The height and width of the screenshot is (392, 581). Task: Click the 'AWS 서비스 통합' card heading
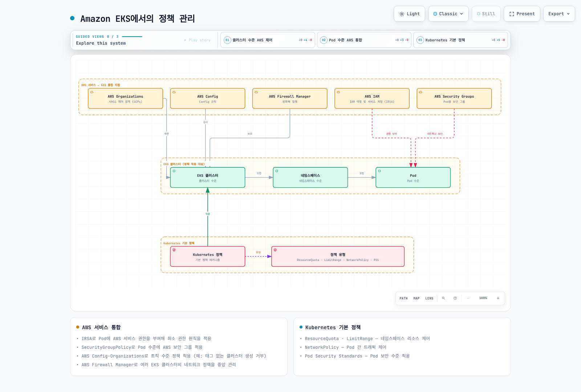pyautogui.click(x=101, y=327)
